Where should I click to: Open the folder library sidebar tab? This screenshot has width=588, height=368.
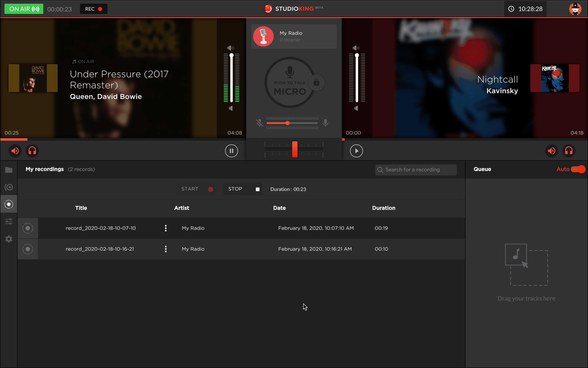click(x=9, y=170)
